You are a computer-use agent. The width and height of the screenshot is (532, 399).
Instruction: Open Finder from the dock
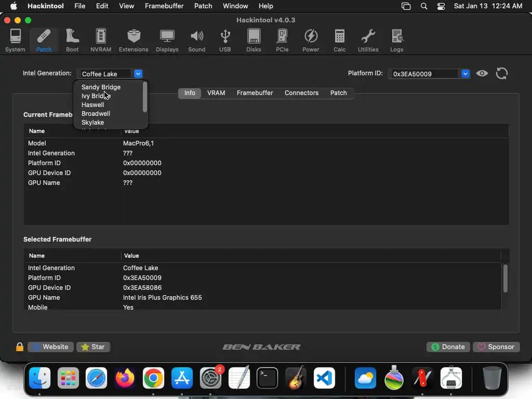point(39,378)
